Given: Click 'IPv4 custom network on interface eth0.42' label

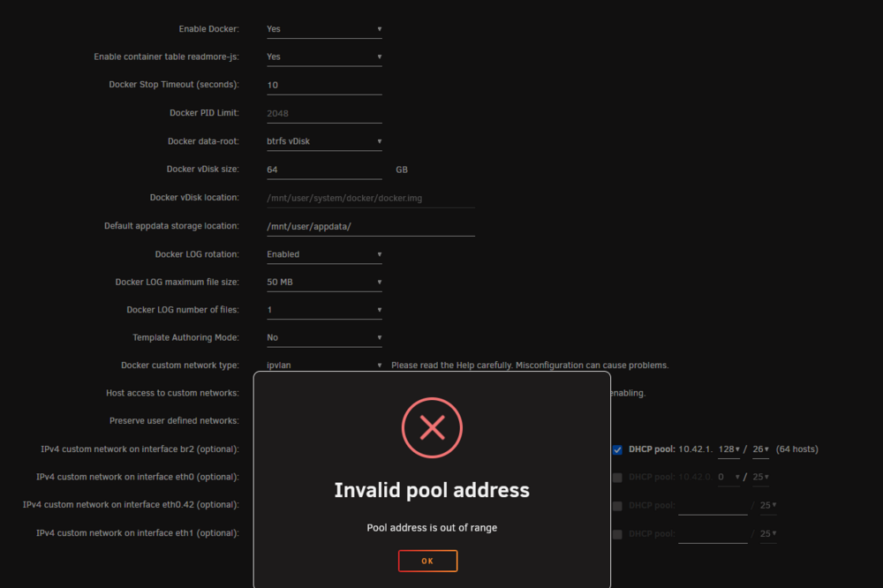Looking at the screenshot, I should coord(131,505).
